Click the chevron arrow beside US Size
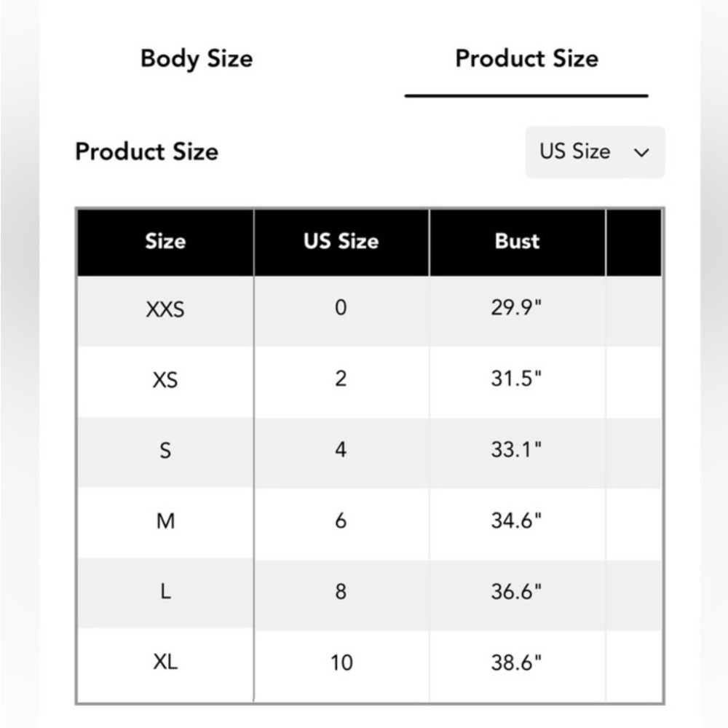 pos(641,153)
